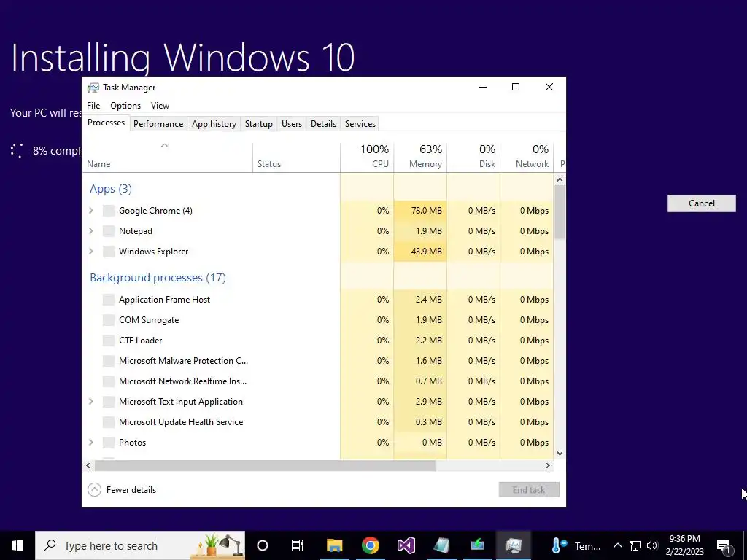The height and width of the screenshot is (560, 747).
Task: Open Visual Studio from the taskbar
Action: [x=406, y=545]
